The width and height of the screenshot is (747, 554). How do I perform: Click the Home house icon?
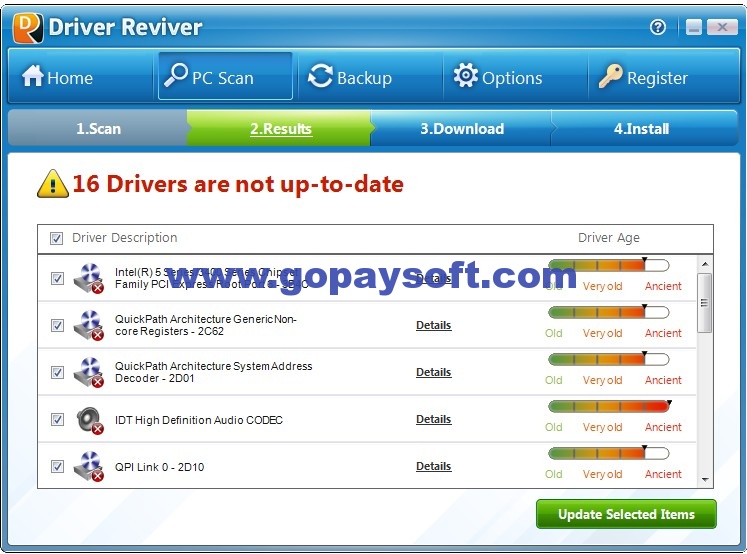[x=33, y=75]
